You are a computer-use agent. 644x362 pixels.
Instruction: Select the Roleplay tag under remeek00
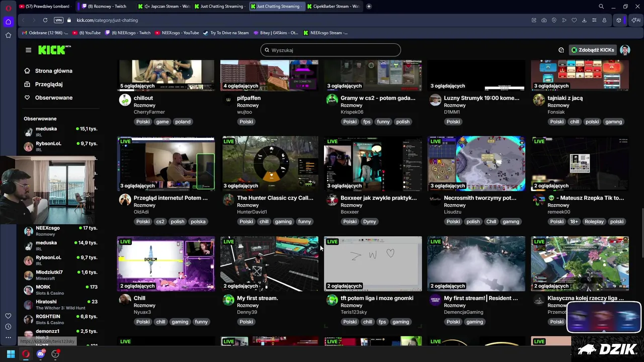(x=594, y=222)
